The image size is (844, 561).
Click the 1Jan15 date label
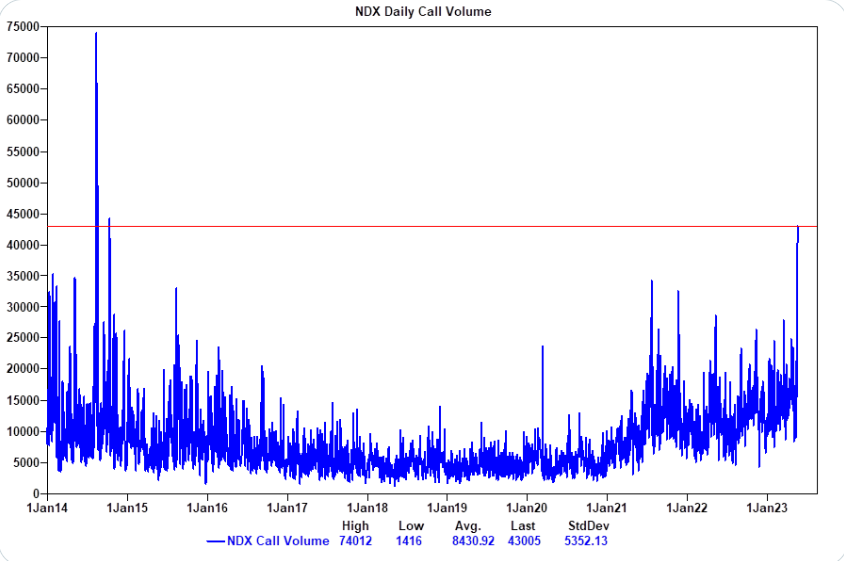(x=127, y=508)
